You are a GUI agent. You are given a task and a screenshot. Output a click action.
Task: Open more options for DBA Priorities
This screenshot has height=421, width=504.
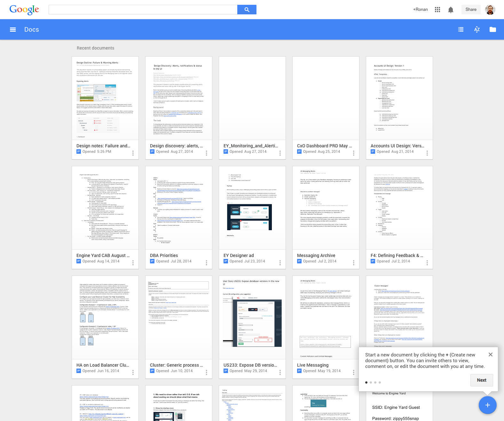[207, 263]
